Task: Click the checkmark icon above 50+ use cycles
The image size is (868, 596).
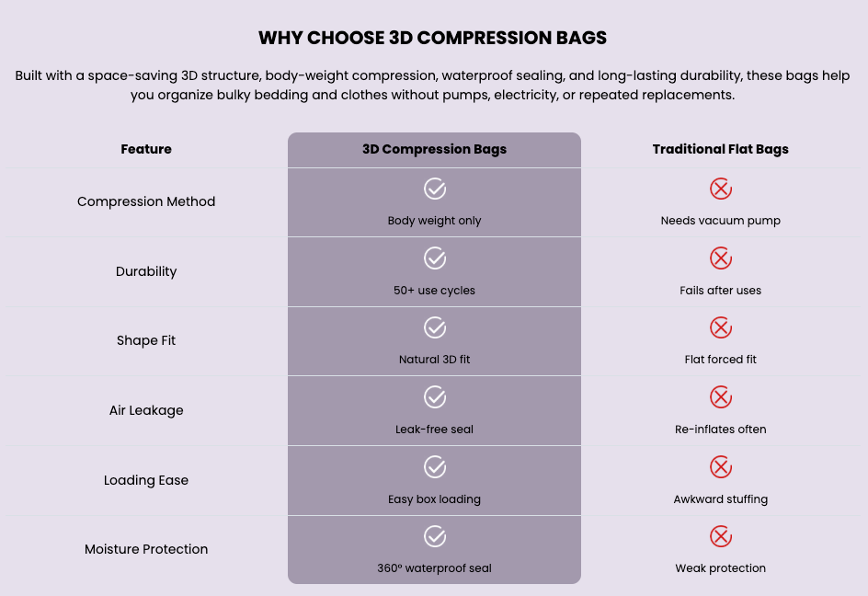Action: click(435, 258)
